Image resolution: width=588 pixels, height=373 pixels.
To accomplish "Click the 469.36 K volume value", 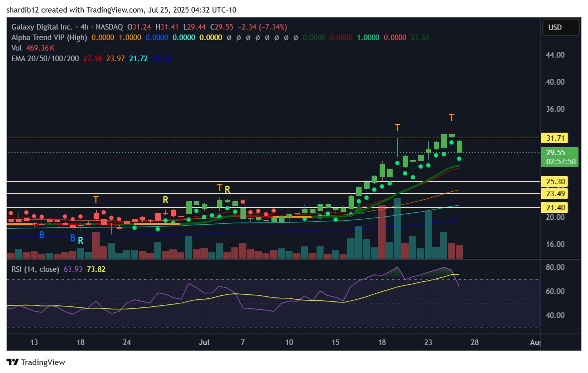I will tap(40, 48).
